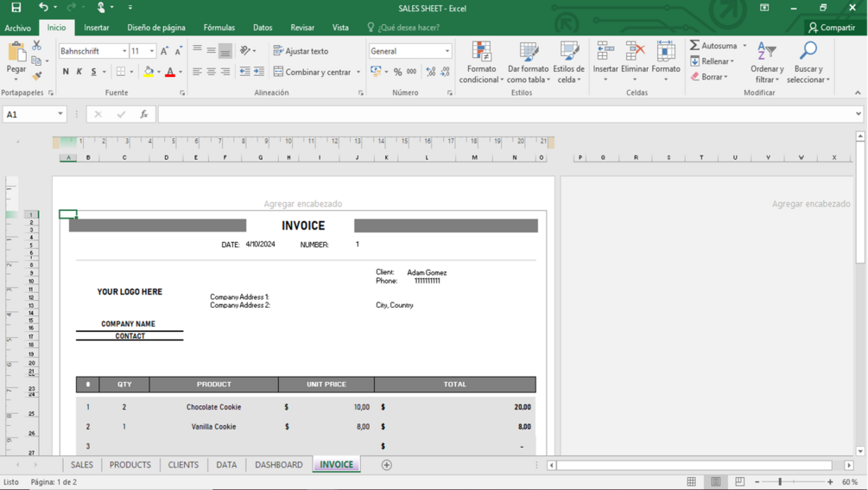Open Dar formato como tabla
The width and height of the screenshot is (868, 490).
coord(528,62)
